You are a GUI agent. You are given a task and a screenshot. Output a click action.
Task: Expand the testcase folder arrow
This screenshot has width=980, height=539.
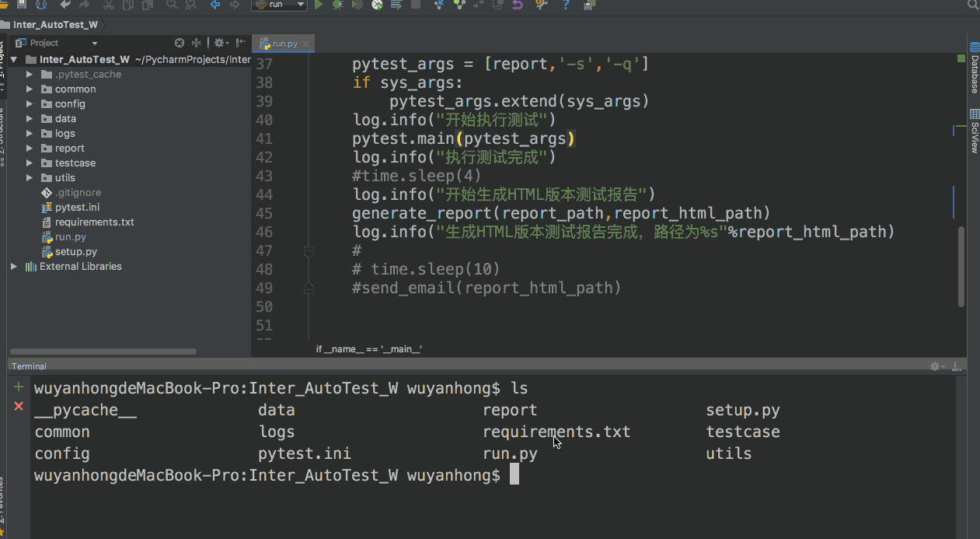click(x=29, y=163)
